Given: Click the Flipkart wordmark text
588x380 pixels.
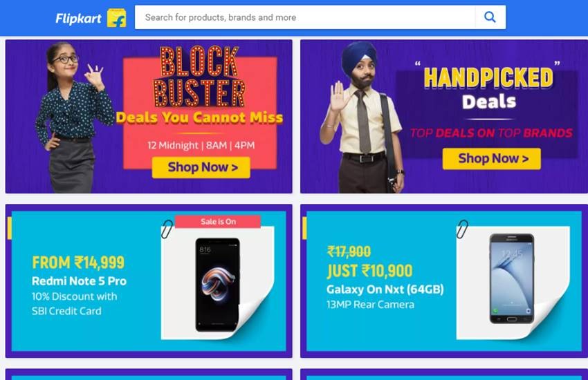Looking at the screenshot, I should tap(78, 18).
